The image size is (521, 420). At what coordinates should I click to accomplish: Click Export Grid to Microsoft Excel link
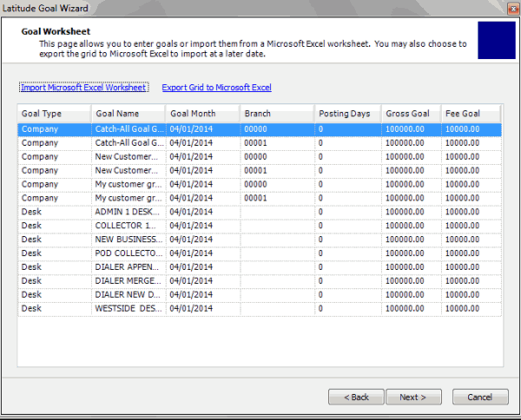(x=216, y=88)
